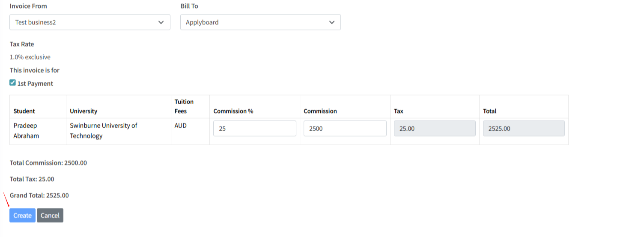Image resolution: width=644 pixels, height=237 pixels.
Task: Cancel the invoice creation
Action: point(50,216)
